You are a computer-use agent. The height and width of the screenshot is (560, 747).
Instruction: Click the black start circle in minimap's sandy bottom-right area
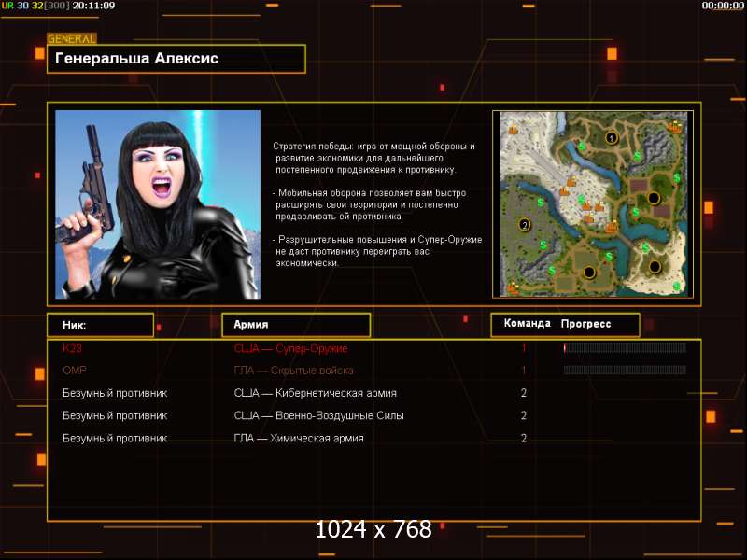coord(655,267)
